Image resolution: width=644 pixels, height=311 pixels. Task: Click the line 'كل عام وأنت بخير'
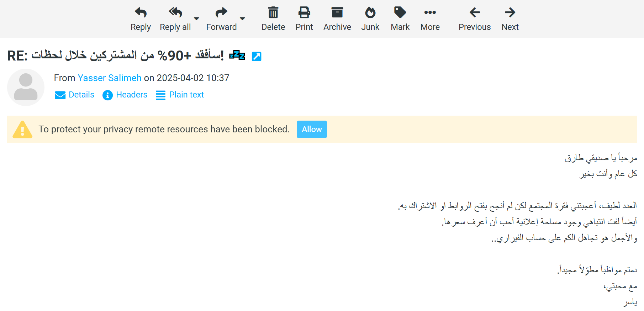(608, 174)
